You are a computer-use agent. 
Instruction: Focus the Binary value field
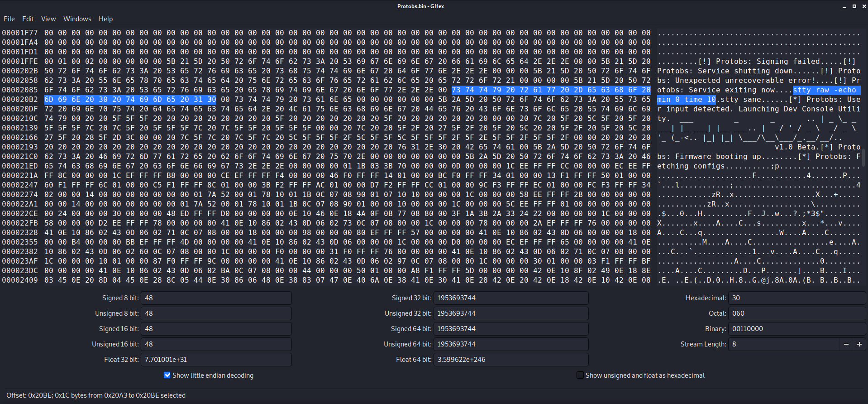tap(796, 329)
